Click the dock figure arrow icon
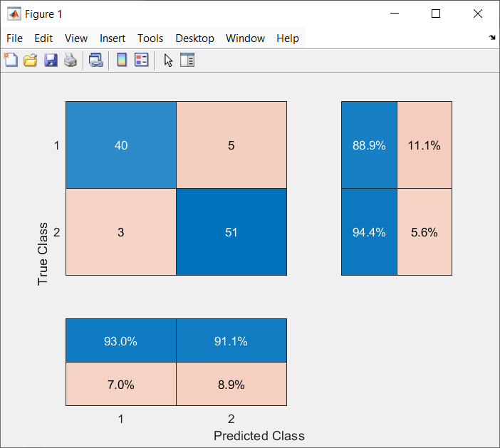 [492, 38]
